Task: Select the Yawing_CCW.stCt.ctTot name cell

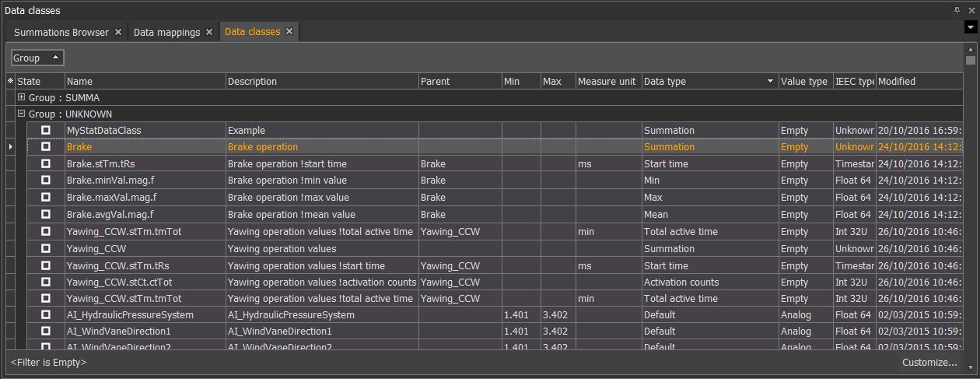Action: click(145, 282)
